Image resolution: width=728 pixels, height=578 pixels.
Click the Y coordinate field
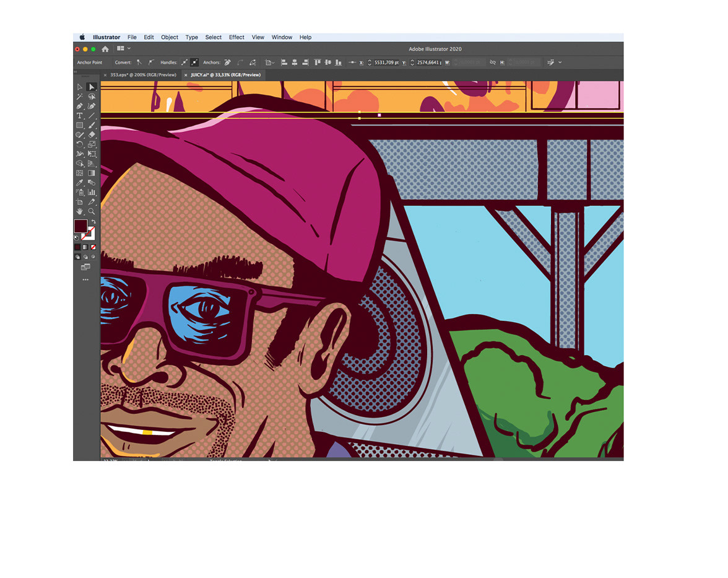[429, 62]
